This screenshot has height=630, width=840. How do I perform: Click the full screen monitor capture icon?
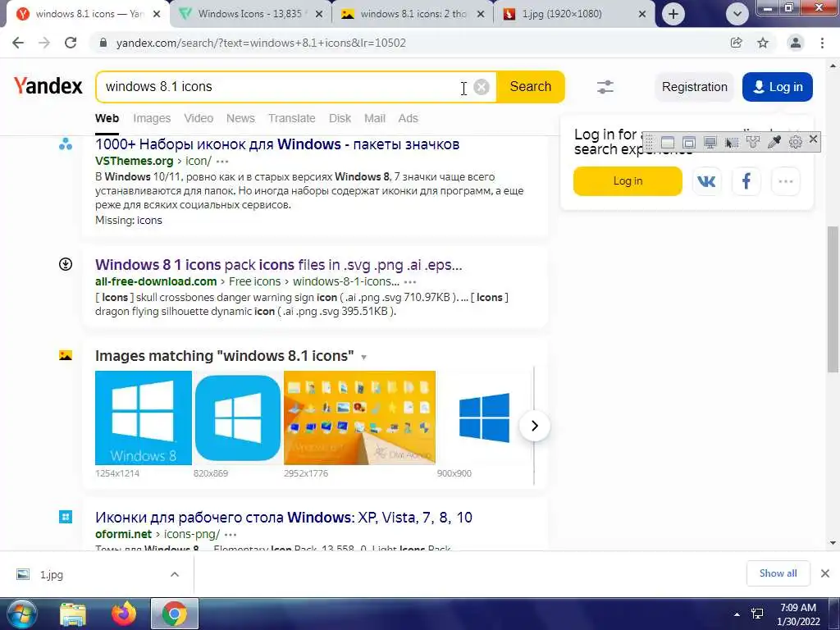coord(710,143)
